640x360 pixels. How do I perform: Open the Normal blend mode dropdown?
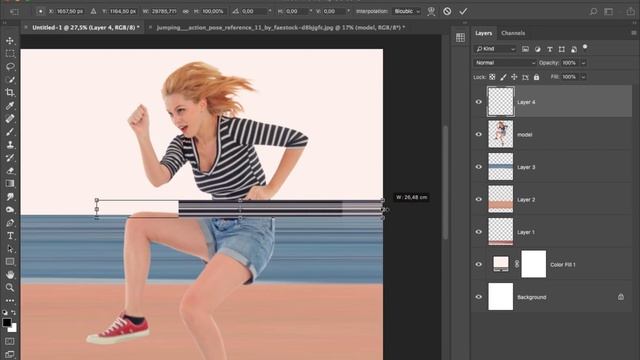pos(505,63)
